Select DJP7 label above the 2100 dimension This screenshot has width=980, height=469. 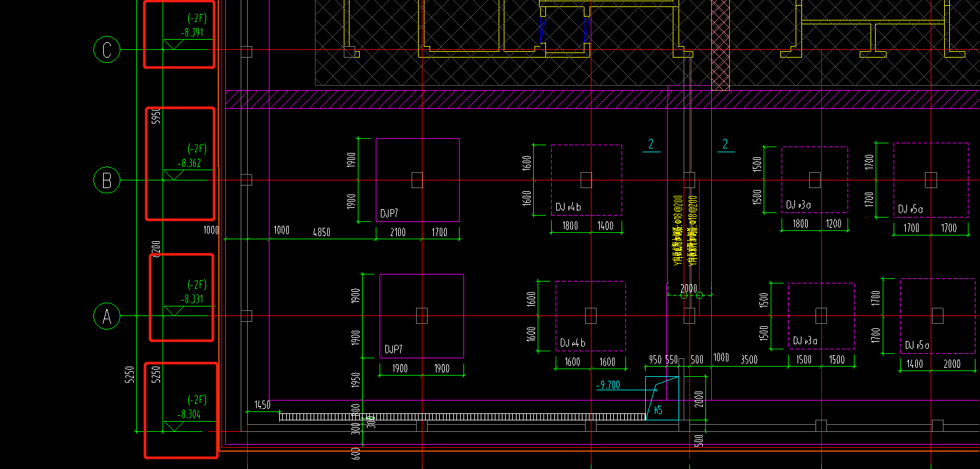pos(390,214)
